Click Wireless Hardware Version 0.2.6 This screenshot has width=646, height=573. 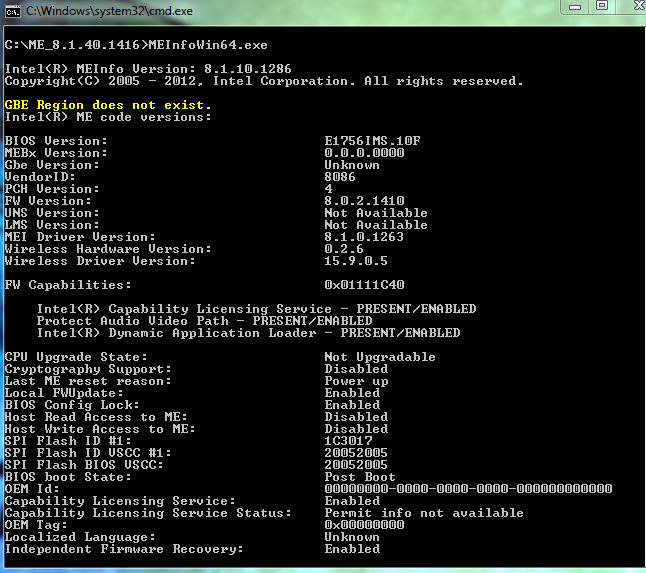(x=344, y=249)
